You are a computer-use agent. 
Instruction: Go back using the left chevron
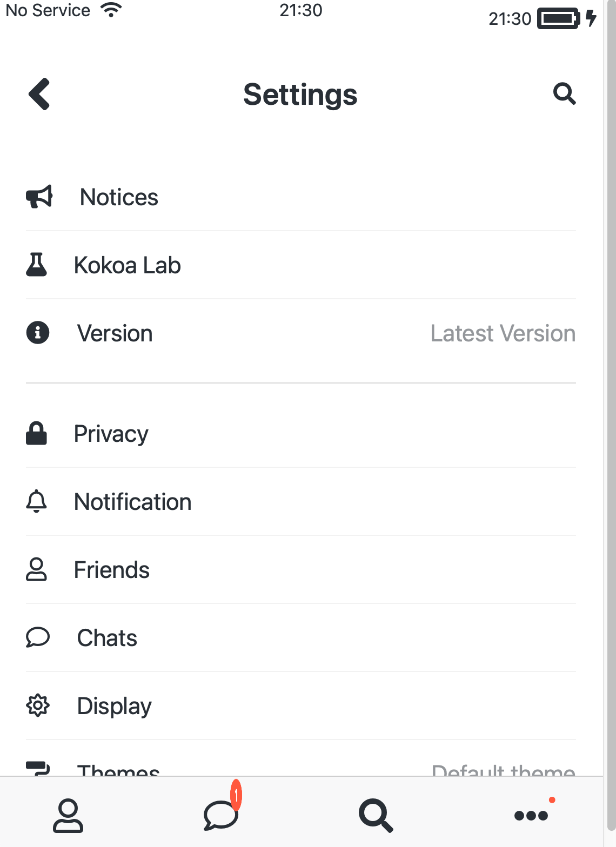pos(38,94)
